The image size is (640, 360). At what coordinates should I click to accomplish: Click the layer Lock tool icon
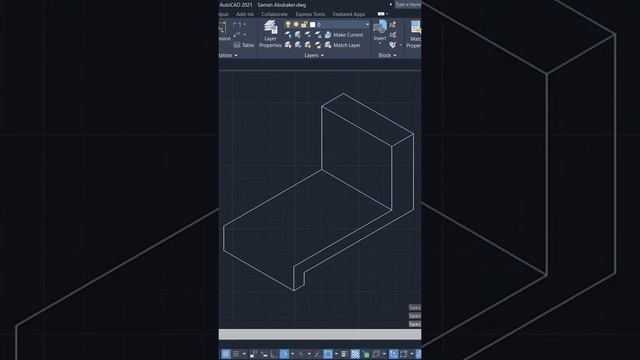(x=318, y=35)
